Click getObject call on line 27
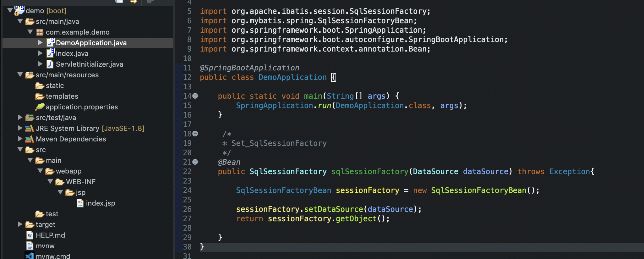Screen dimensions: 644x259 pos(356,219)
